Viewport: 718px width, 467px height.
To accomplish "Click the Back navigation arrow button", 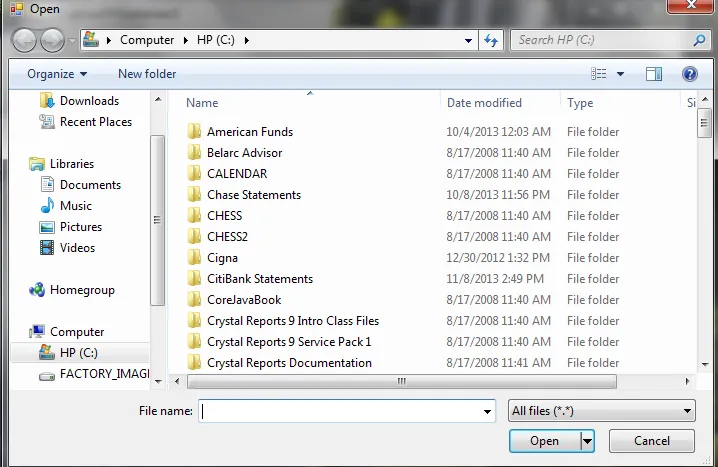I will pyautogui.click(x=25, y=41).
